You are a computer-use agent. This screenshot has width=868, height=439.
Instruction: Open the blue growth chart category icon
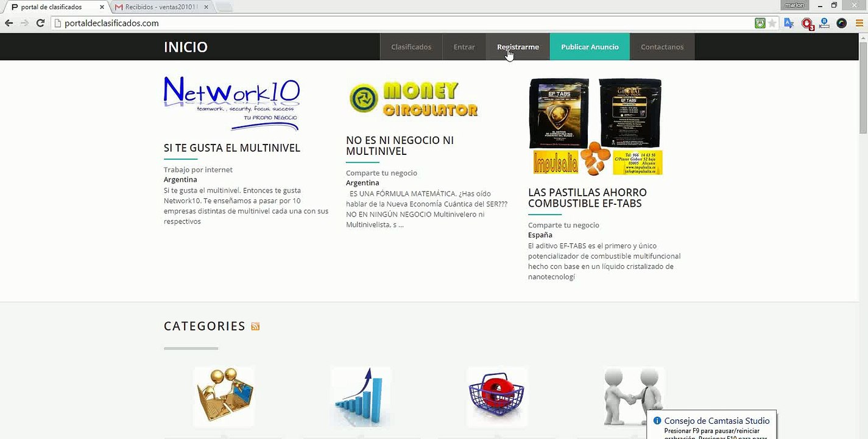361,396
